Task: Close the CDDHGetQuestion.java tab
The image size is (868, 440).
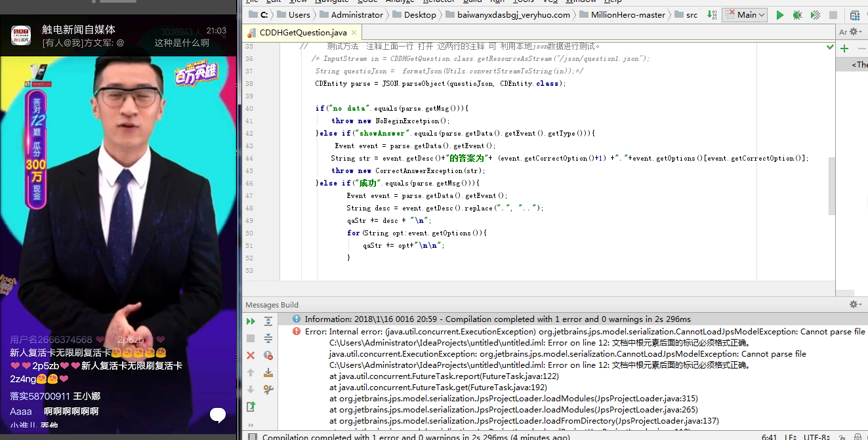Action: [x=353, y=33]
